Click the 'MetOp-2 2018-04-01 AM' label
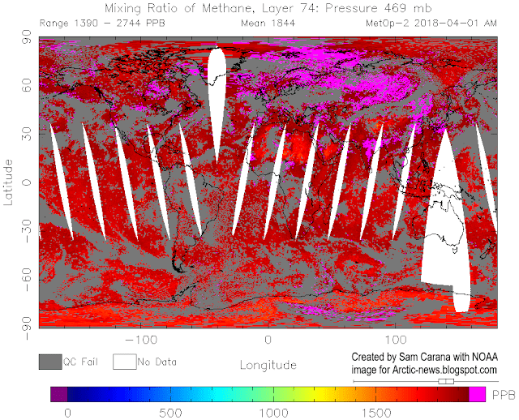Viewport: 519px width, 420px height. pyautogui.click(x=431, y=24)
